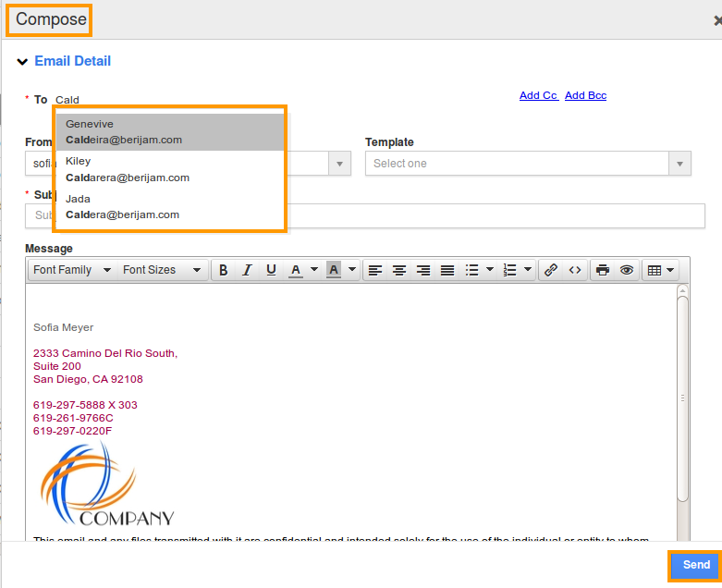Preview message using the eye icon
The height and width of the screenshot is (588, 722).
626,270
